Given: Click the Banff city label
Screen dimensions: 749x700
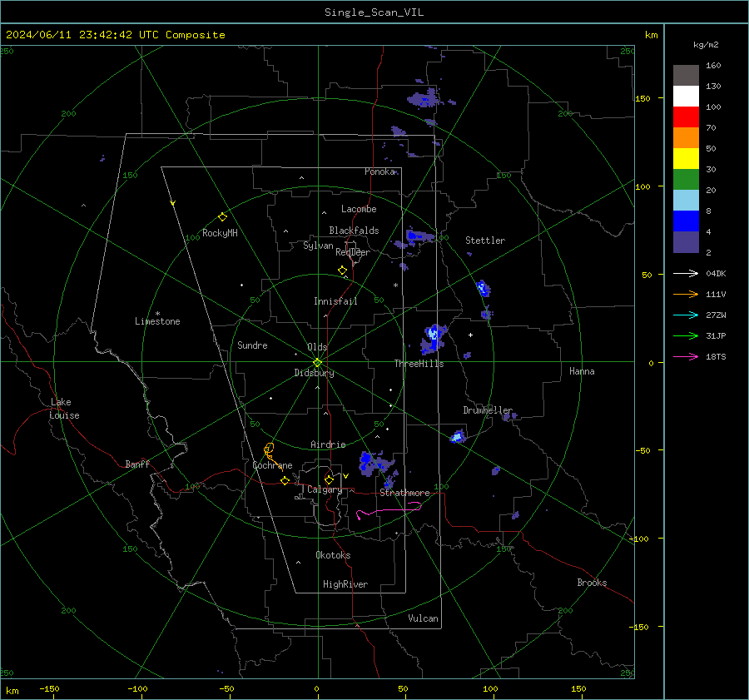Looking at the screenshot, I should 137,464.
